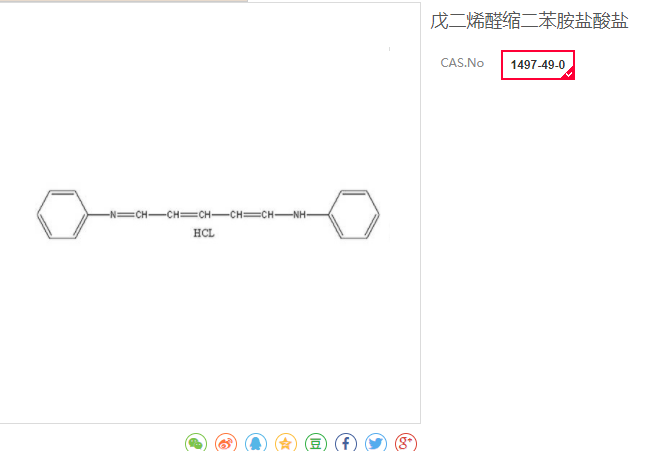The height and width of the screenshot is (451, 660).
Task: Click the product title 戊二烯醛缩二苯胺盐酸盐
Action: [529, 21]
